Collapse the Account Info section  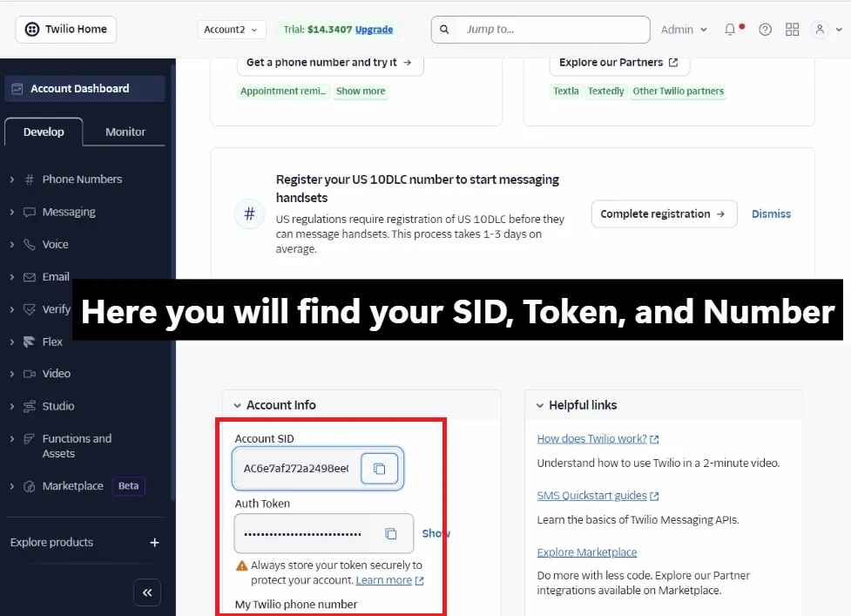click(x=237, y=404)
